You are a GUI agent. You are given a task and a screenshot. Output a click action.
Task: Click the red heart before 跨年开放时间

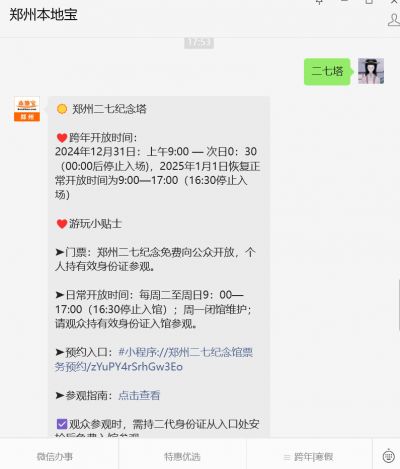click(x=62, y=138)
